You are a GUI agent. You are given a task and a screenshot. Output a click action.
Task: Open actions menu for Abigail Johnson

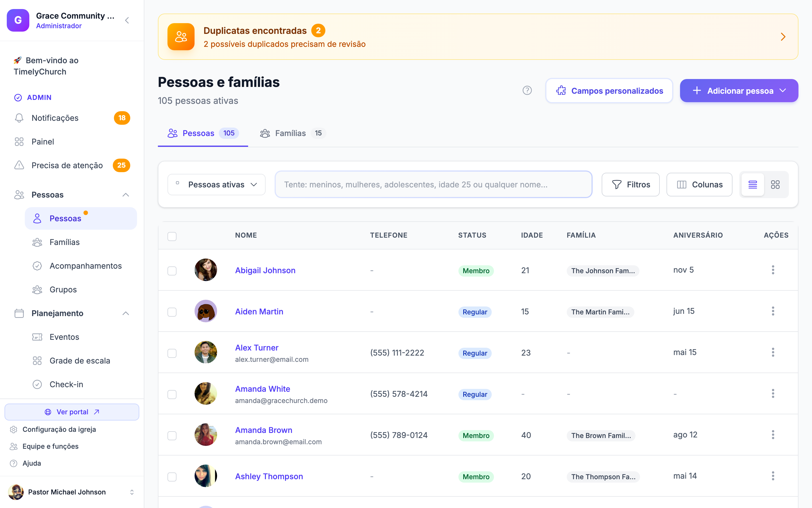[x=773, y=270]
